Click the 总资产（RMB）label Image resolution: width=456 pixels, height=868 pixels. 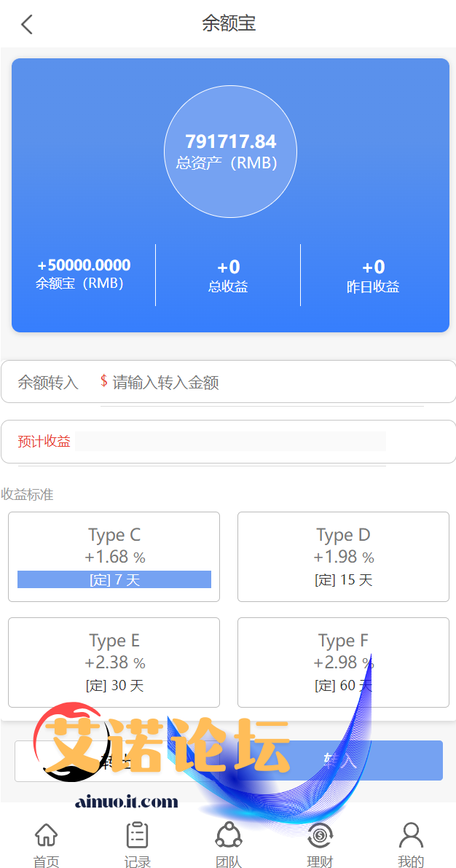pyautogui.click(x=227, y=163)
